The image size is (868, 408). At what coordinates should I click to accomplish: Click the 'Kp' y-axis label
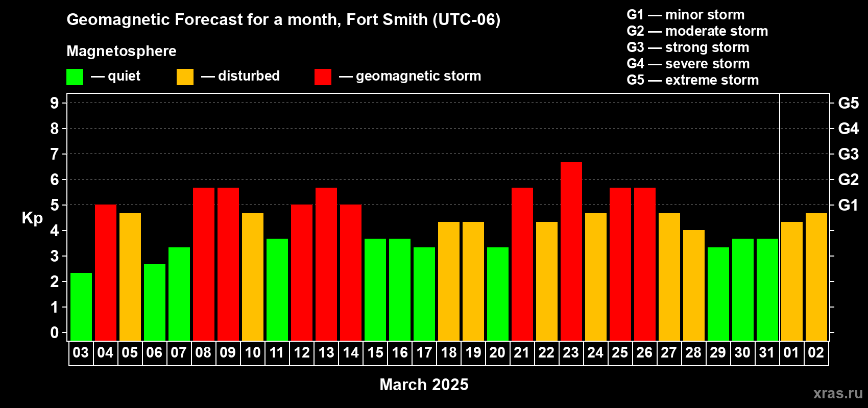click(x=32, y=218)
